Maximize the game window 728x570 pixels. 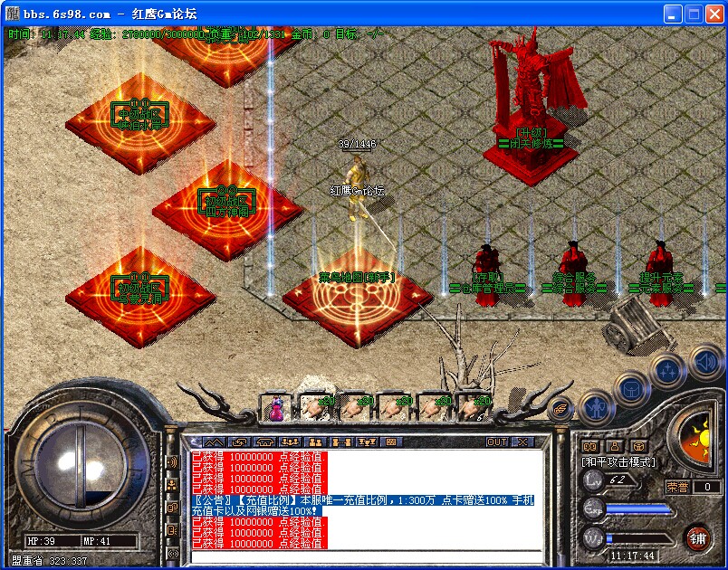(694, 14)
